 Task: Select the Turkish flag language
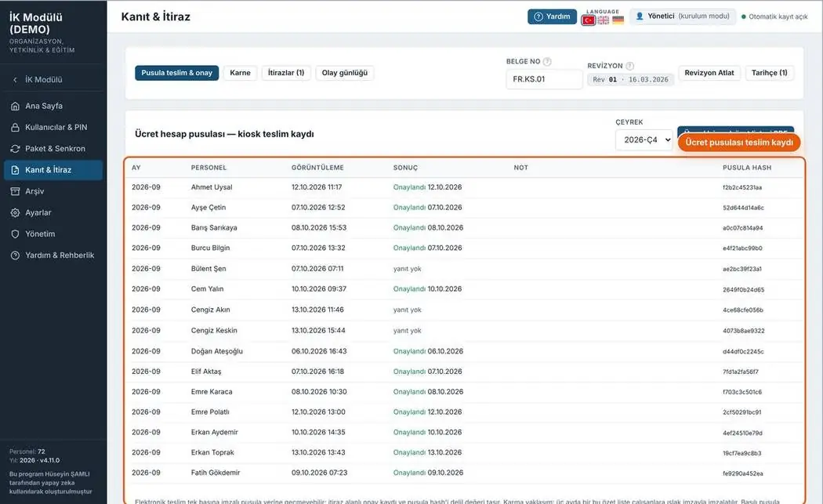coord(589,20)
